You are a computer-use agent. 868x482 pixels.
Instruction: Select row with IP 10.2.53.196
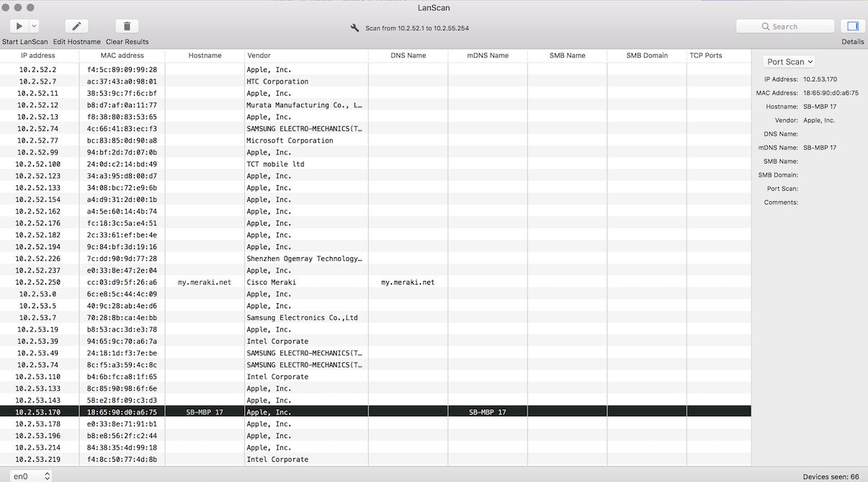(x=375, y=436)
